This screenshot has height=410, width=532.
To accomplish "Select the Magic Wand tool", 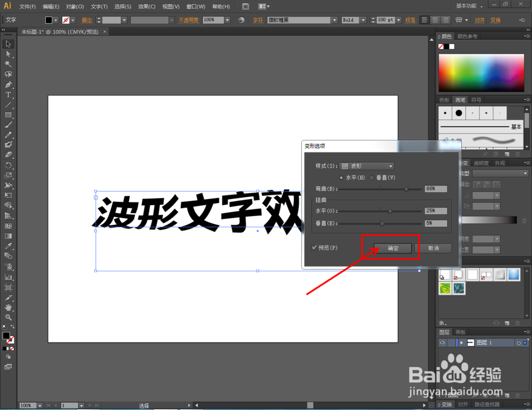I will [9, 64].
